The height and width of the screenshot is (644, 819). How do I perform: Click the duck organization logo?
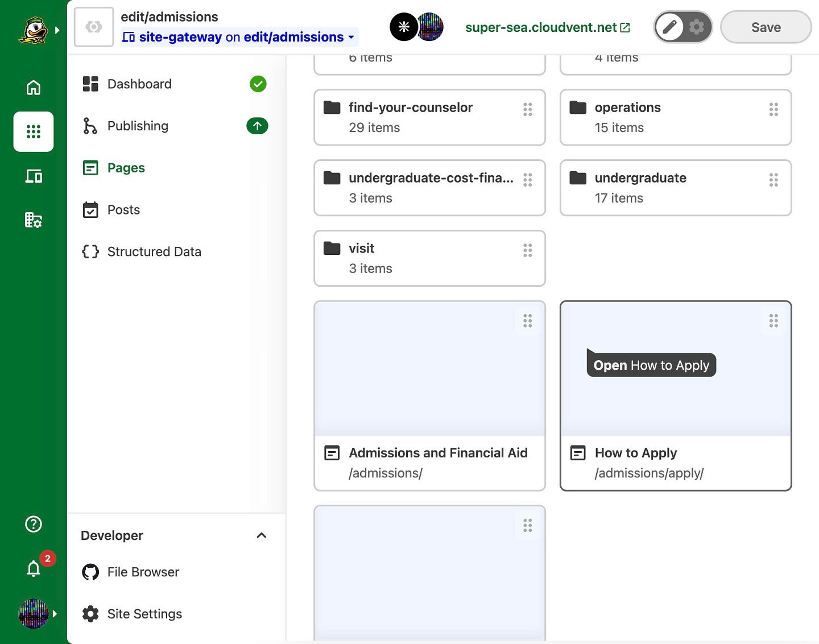34,30
